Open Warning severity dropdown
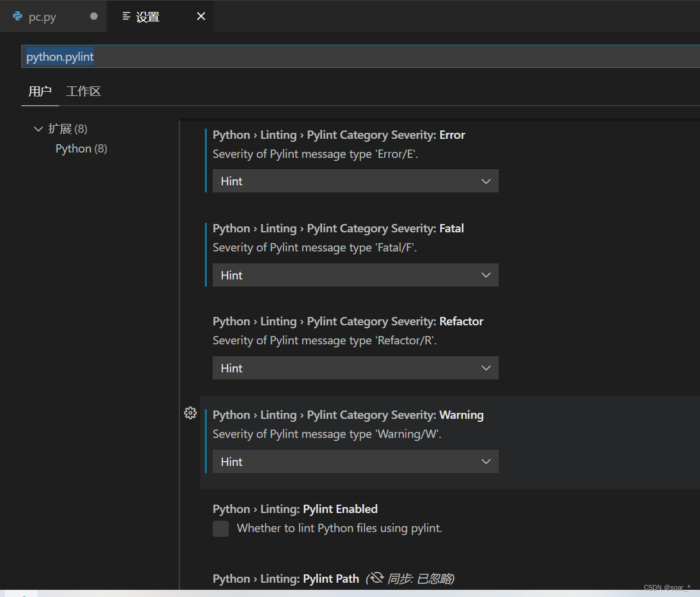Screen dimensions: 700x597 click(355, 461)
